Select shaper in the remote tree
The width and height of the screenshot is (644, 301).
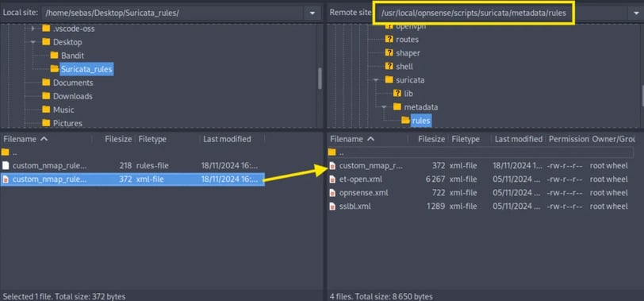pos(408,53)
